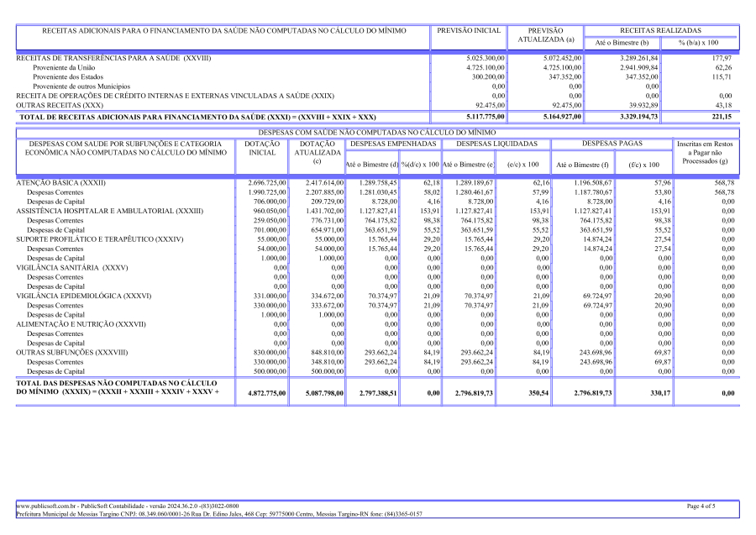The image size is (756, 535).
Task: Click ASSISTÊNCIA HOSPITALAR E AMBULATORIAL (XXXIII) row
Action: click(109, 211)
